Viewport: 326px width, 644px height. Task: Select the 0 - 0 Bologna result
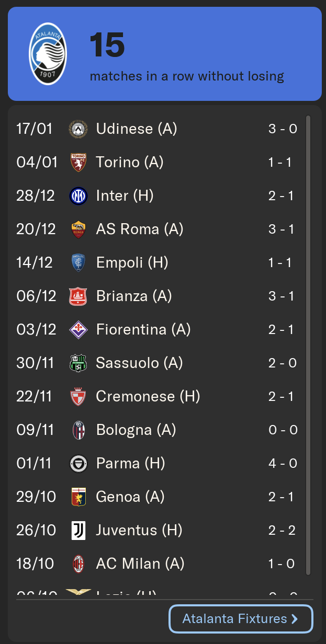click(283, 430)
